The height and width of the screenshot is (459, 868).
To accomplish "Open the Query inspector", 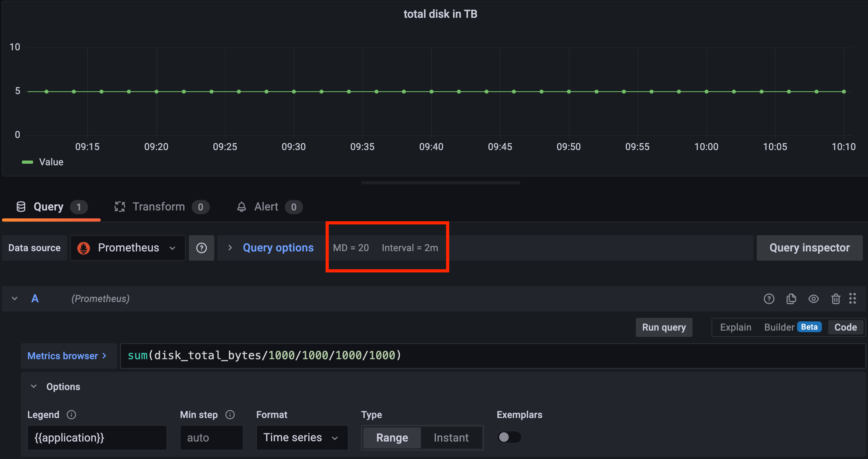I will pyautogui.click(x=809, y=248).
